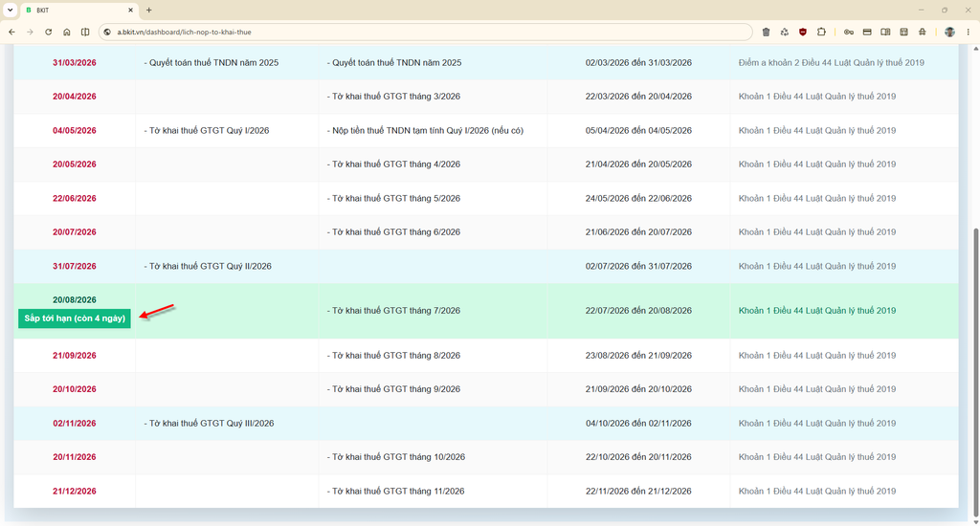Select the deadline date 21/09/2026

click(75, 356)
